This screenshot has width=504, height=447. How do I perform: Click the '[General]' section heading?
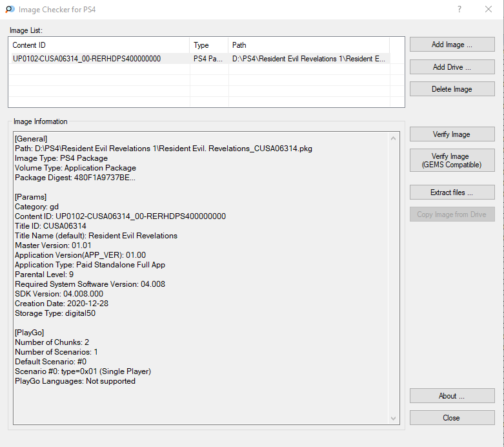click(31, 139)
